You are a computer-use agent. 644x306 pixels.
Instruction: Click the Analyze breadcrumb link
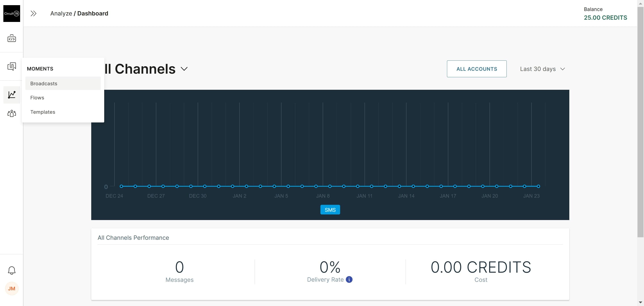[61, 13]
